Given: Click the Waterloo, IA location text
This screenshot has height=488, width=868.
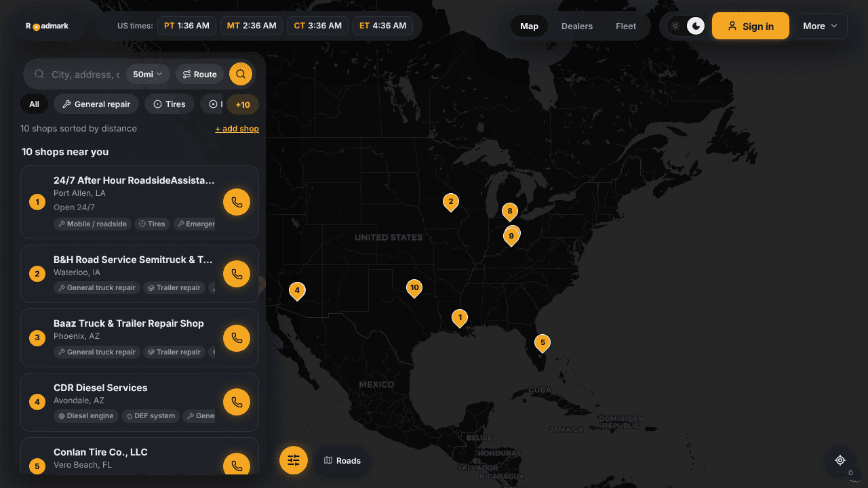Looking at the screenshot, I should (77, 272).
